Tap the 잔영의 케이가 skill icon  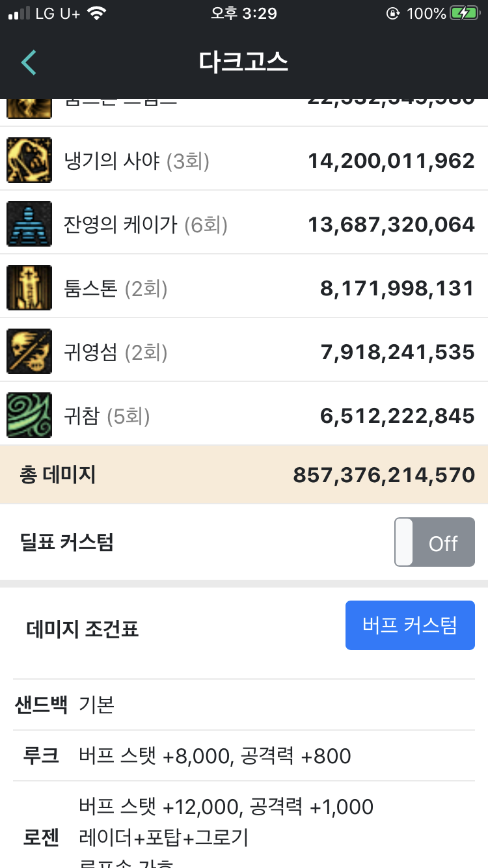coord(29,224)
